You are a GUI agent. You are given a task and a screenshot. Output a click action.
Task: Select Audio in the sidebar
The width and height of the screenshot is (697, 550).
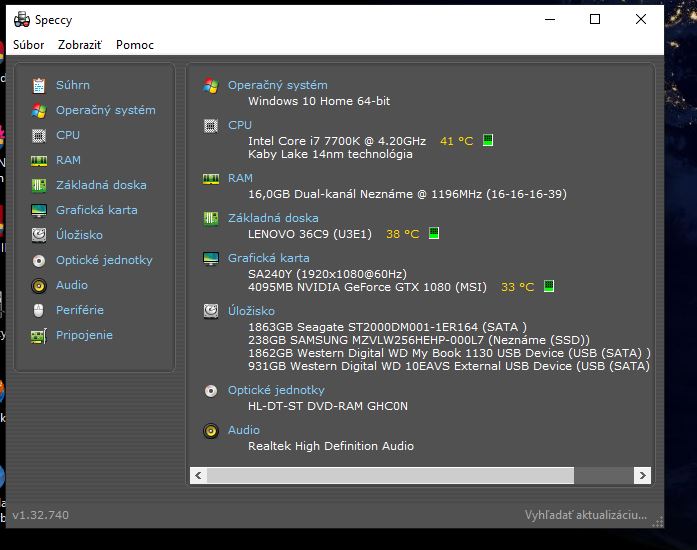72,285
